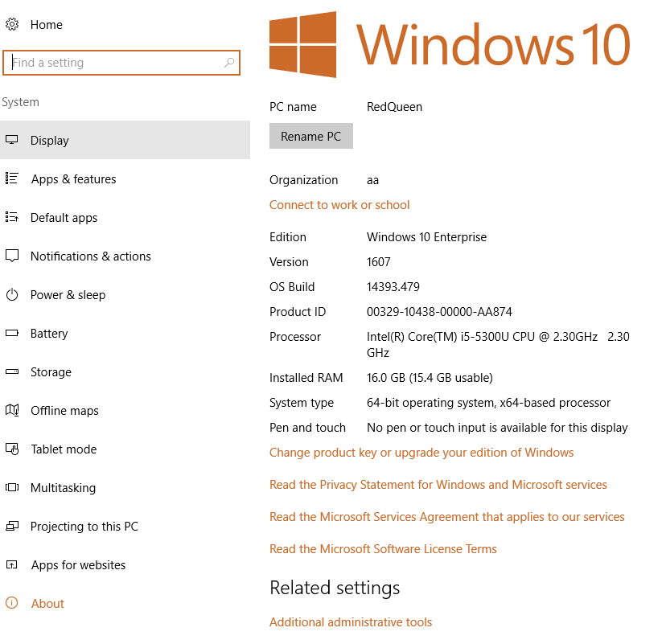662x644 pixels.
Task: Click the Organization value aa
Action: [372, 181]
